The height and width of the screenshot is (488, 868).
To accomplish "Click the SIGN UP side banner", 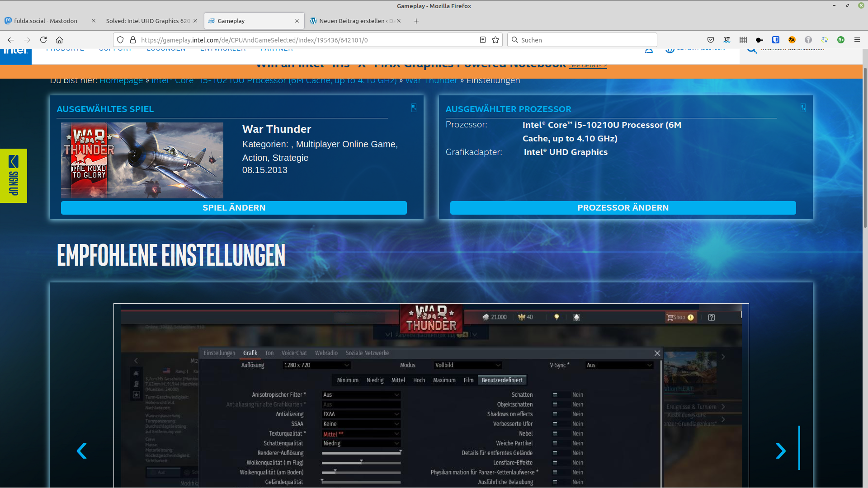I will pos(14,176).
